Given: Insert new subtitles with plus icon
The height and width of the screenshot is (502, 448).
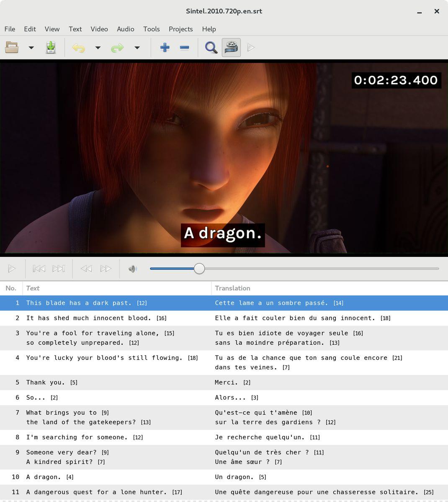Looking at the screenshot, I should point(165,48).
